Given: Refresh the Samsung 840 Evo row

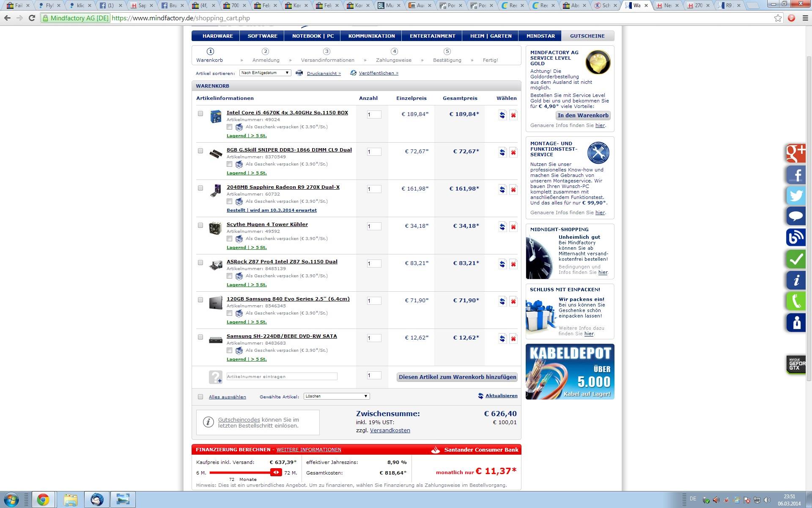Looking at the screenshot, I should [x=502, y=301].
